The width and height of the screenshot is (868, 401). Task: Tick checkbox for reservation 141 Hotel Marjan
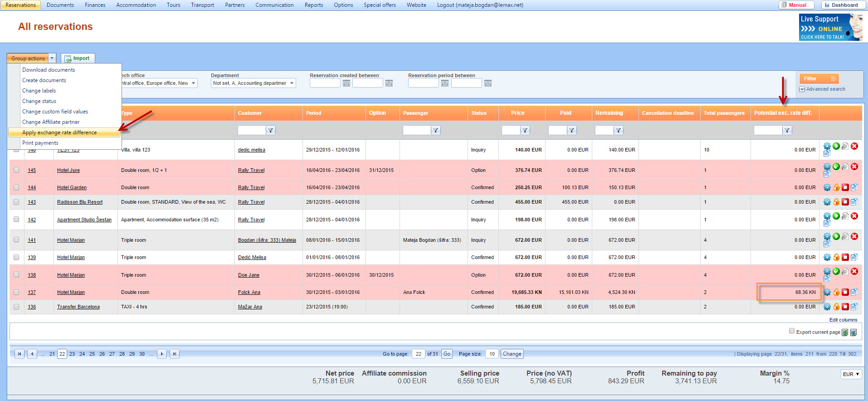pyautogui.click(x=16, y=240)
